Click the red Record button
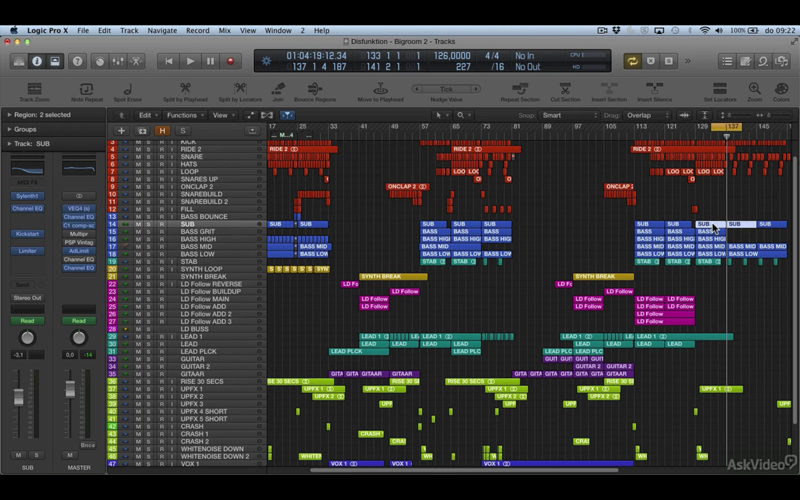The height and width of the screenshot is (500, 800). 231,61
